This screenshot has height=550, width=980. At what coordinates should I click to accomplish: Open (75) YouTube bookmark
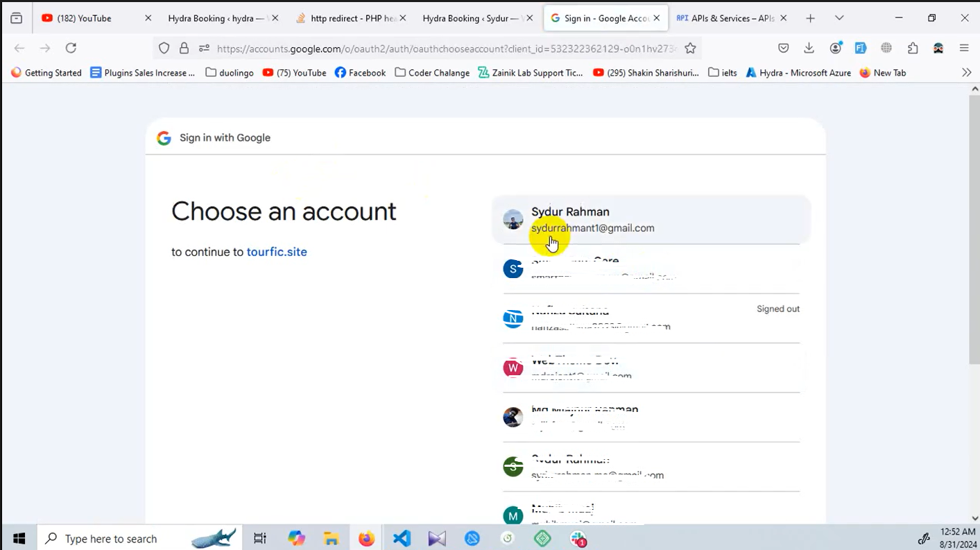pyautogui.click(x=295, y=73)
